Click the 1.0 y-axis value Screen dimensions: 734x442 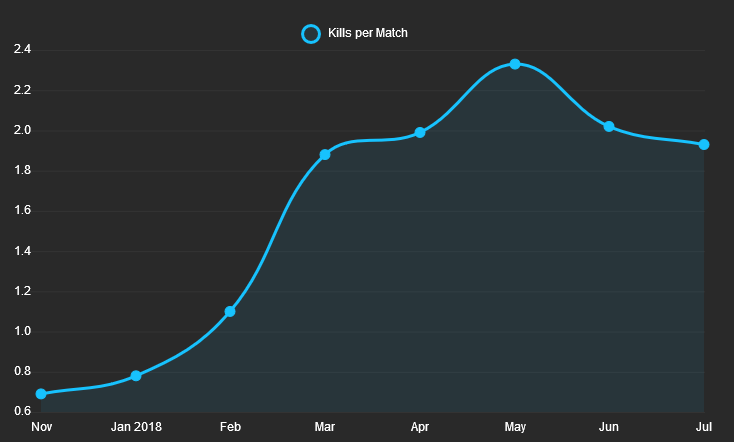click(22, 331)
